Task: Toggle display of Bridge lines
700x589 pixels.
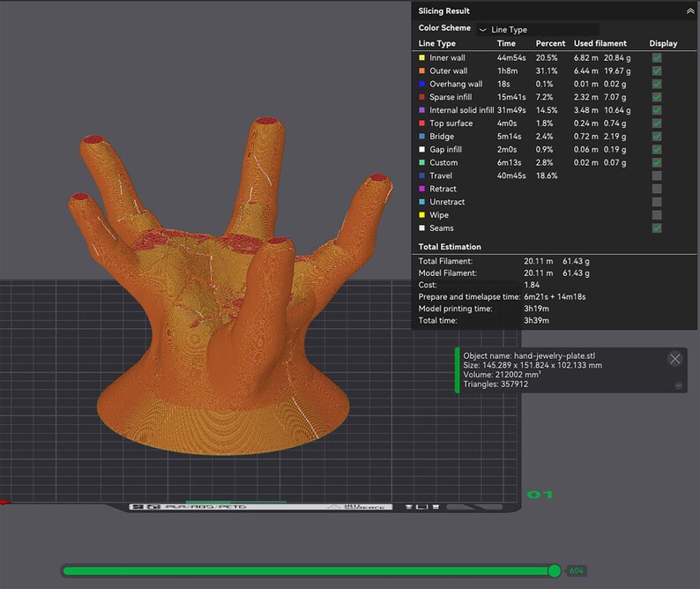Action: click(657, 136)
